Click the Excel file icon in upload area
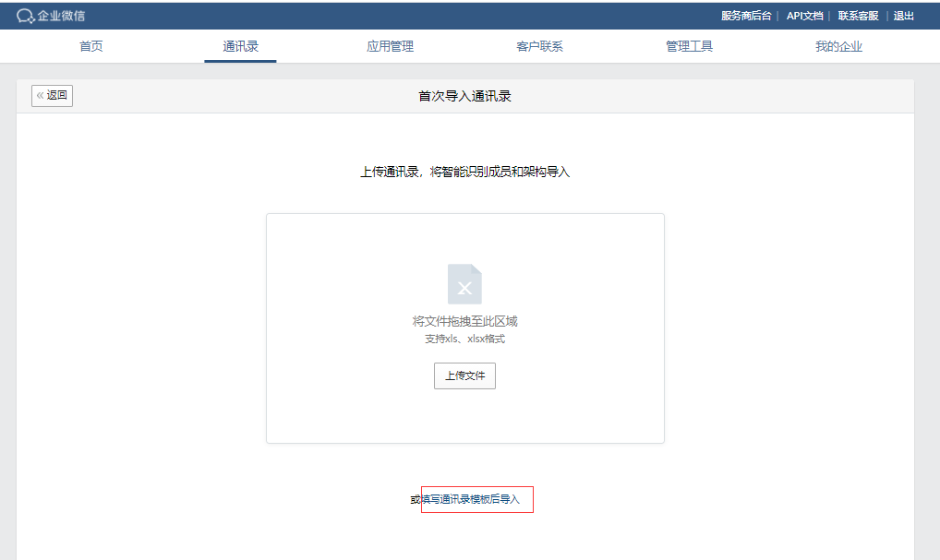The height and width of the screenshot is (560, 940). coord(464,284)
